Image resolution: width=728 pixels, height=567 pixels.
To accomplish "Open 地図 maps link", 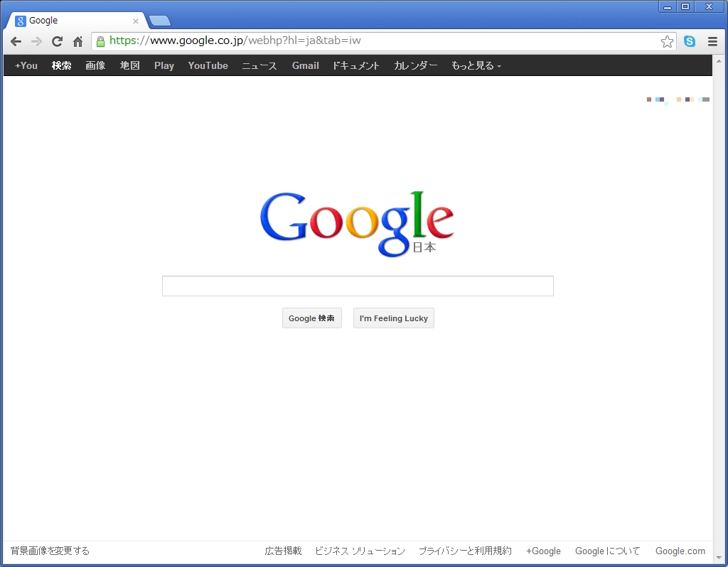I will [x=129, y=65].
